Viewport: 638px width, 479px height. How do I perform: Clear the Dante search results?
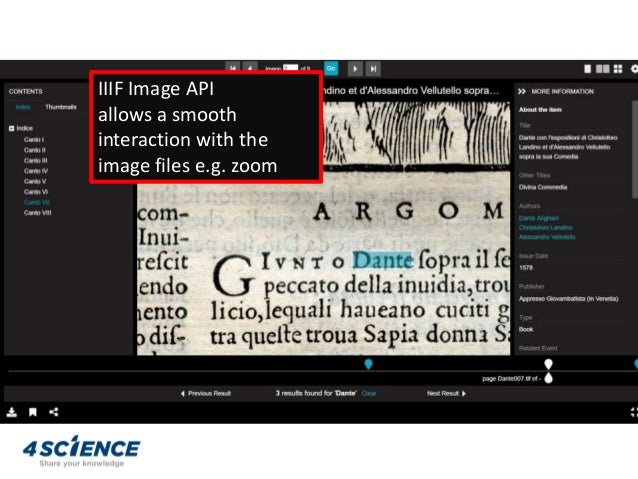coord(369,394)
